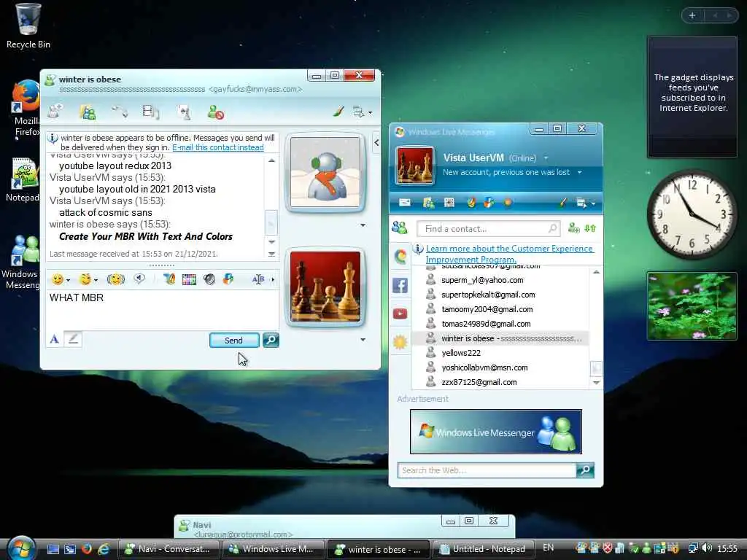Open sharing folders icon in Messenger toolbar

pos(428,203)
